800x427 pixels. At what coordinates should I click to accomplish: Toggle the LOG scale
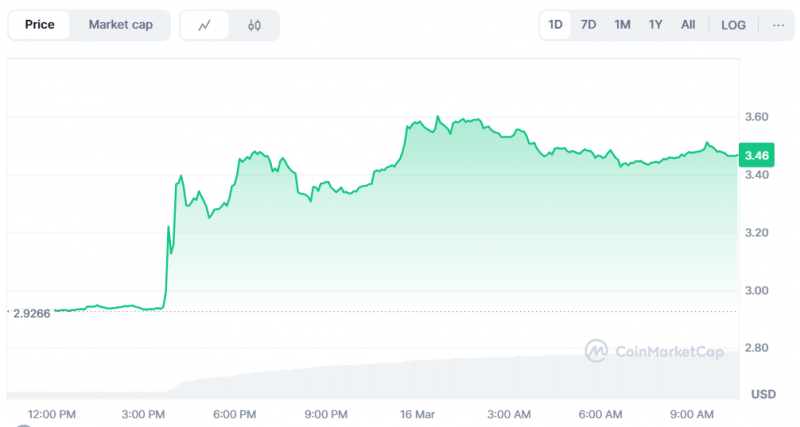pyautogui.click(x=733, y=25)
